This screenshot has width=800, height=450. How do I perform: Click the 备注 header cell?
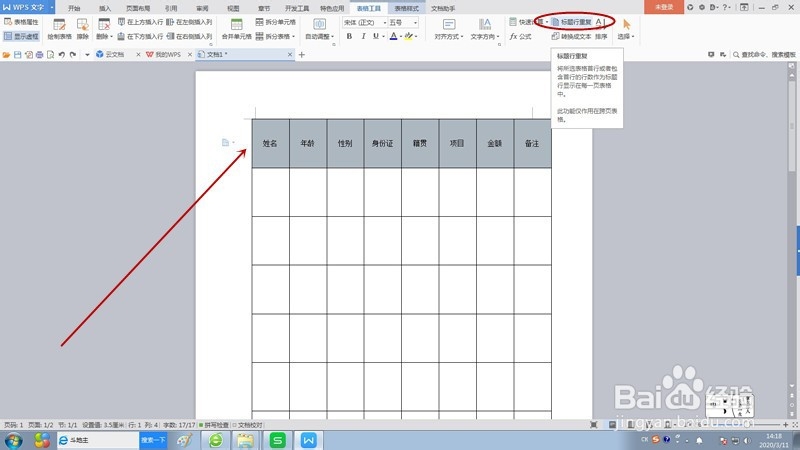532,143
